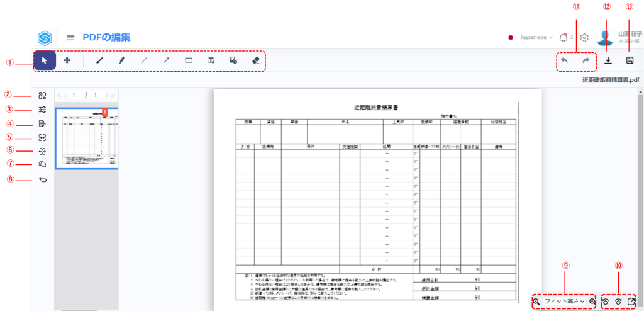Viewport: 644px width, 311px height.
Task: Save the document with floppy icon
Action: [630, 60]
